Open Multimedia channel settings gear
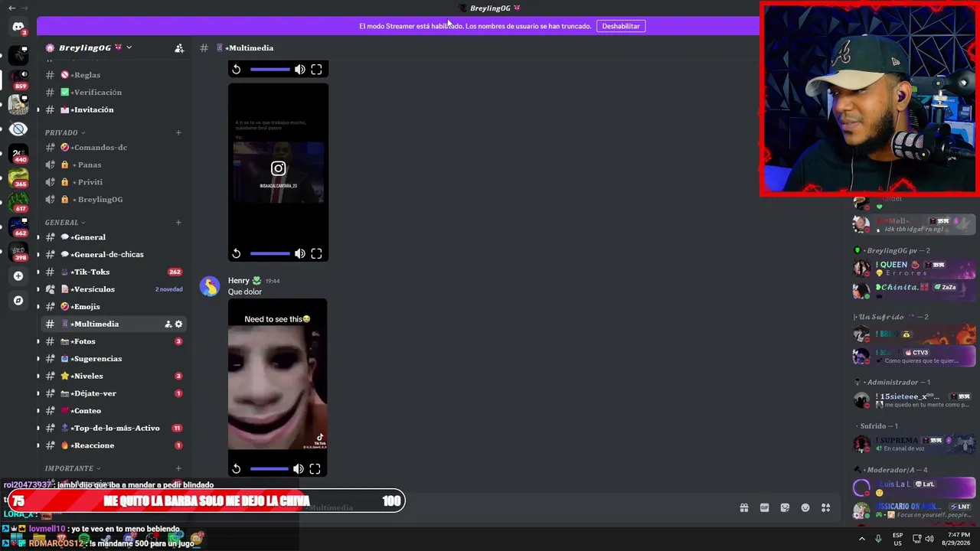This screenshot has width=980, height=551. pyautogui.click(x=178, y=324)
